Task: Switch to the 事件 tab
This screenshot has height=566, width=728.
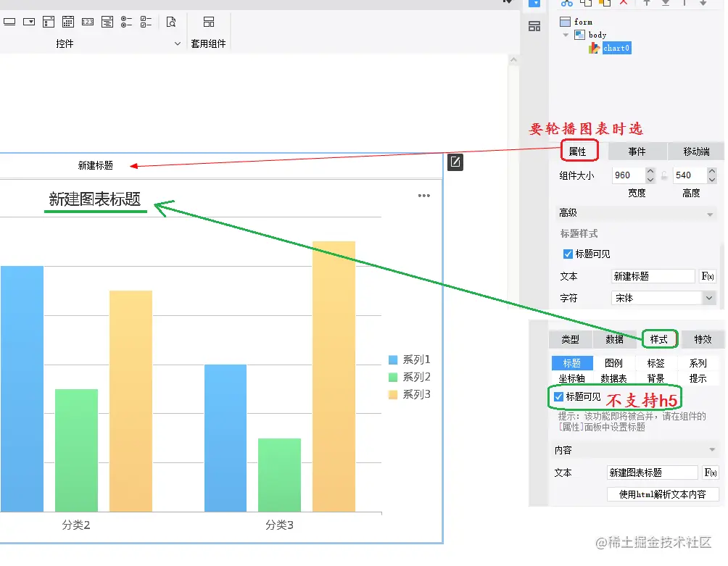Action: (x=637, y=151)
